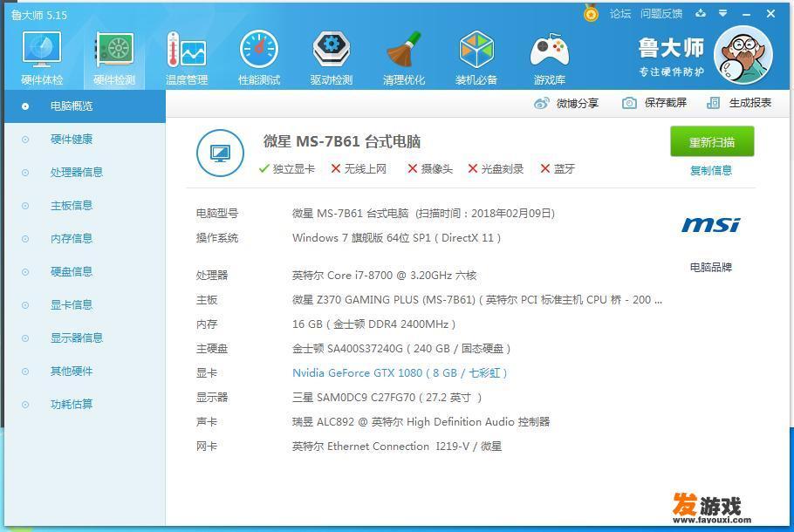Image resolution: width=794 pixels, height=532 pixels.
Task: Click the Core i7-8700 processor value
Action: click(x=384, y=276)
